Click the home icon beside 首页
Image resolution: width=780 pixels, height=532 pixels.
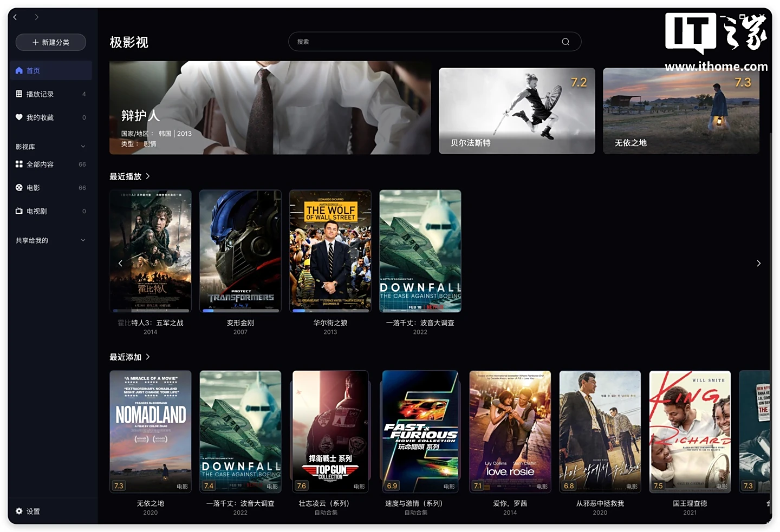19,70
